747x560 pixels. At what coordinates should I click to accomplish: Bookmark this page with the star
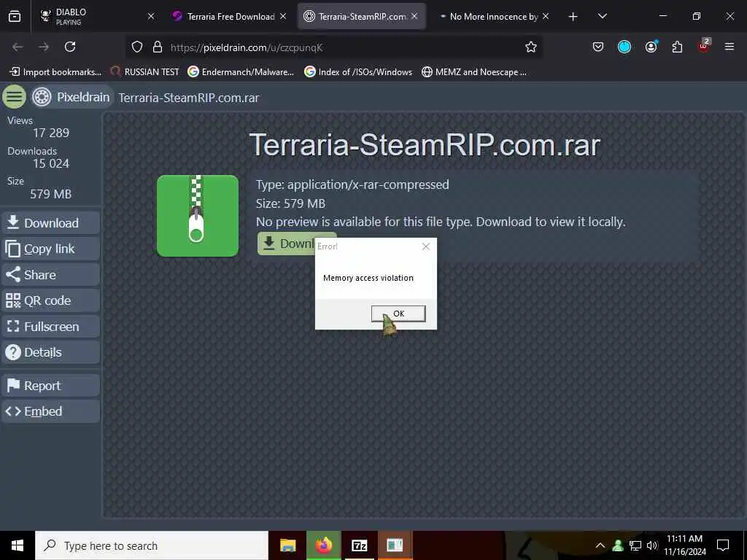pyautogui.click(x=531, y=47)
